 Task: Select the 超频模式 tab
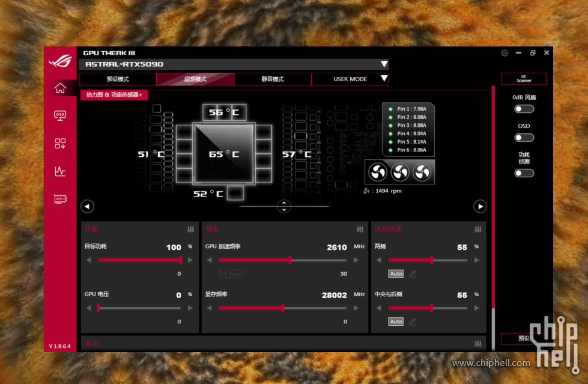195,79
